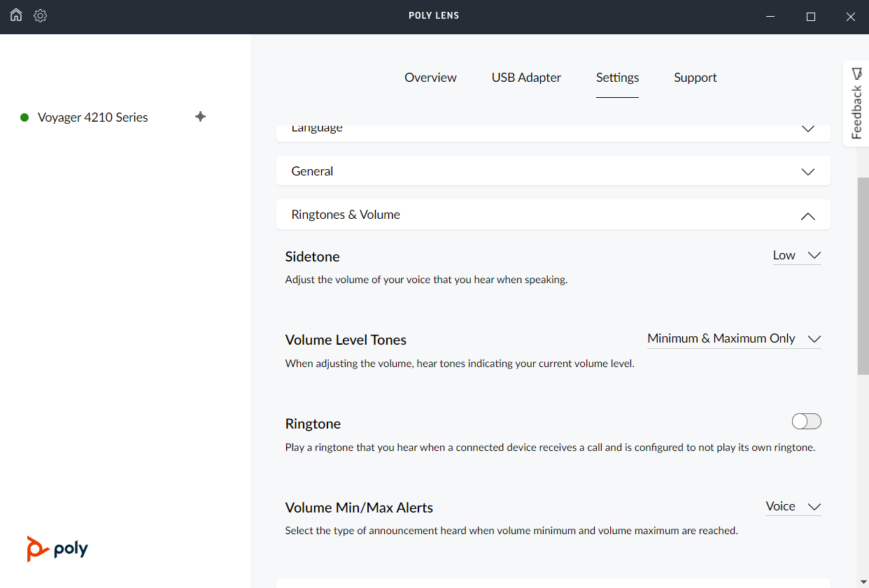
Task: Open the Volume Level Tones dropdown
Action: coord(734,338)
